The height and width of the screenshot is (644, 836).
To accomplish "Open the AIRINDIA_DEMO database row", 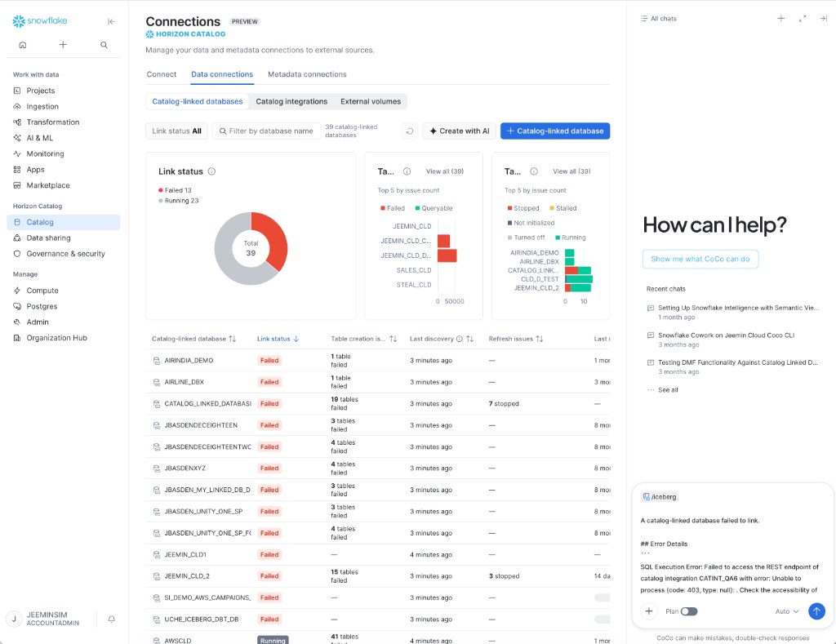I will coord(378,361).
